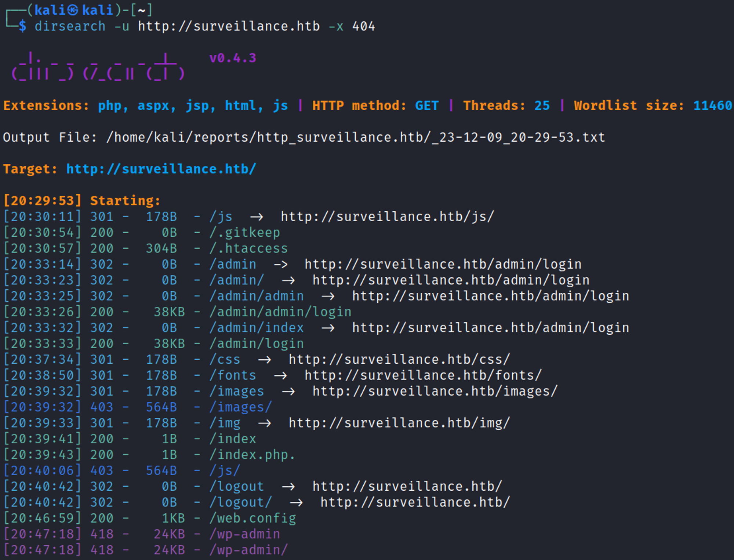Screen dimensions: 734x560
Task: Click the dirsearch ASCII art logo
Action: point(98,68)
